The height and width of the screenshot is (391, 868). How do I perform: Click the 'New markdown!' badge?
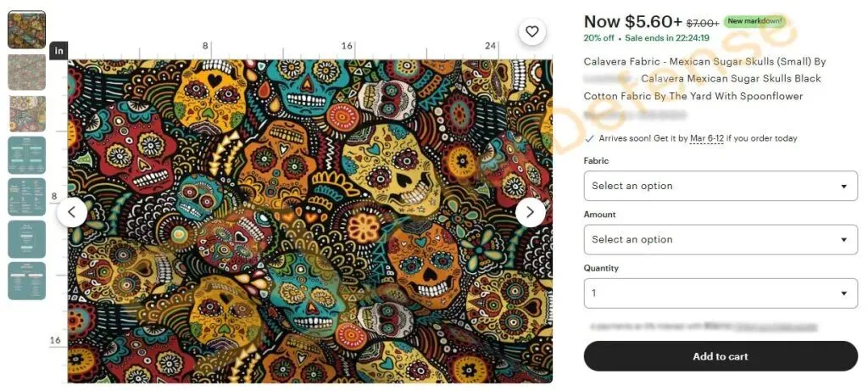tap(754, 21)
